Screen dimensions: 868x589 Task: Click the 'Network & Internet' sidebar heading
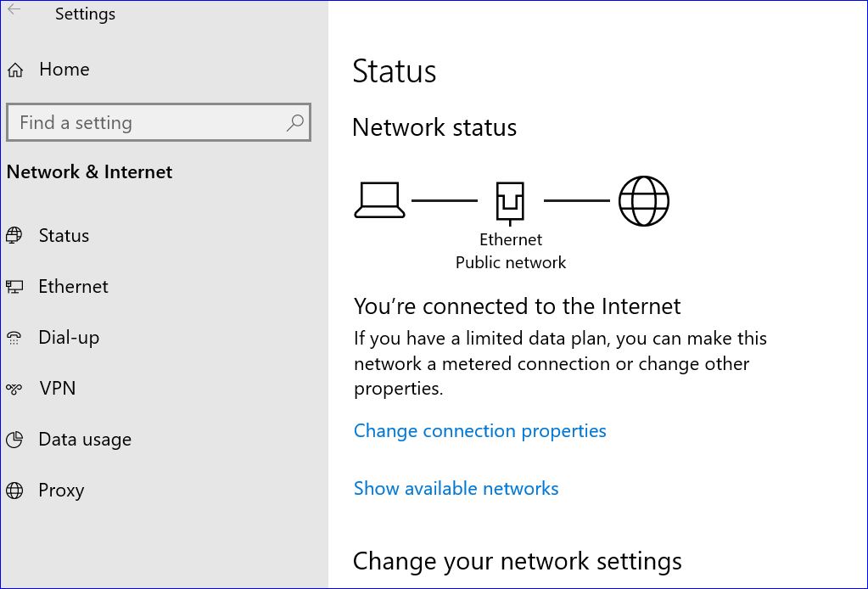click(89, 172)
